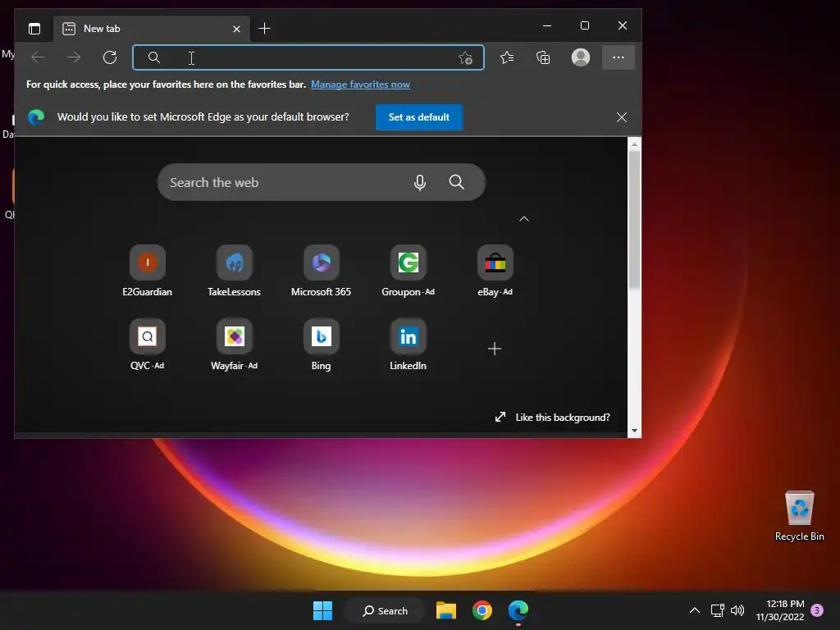Click Like this background? link
840x630 pixels.
point(552,418)
